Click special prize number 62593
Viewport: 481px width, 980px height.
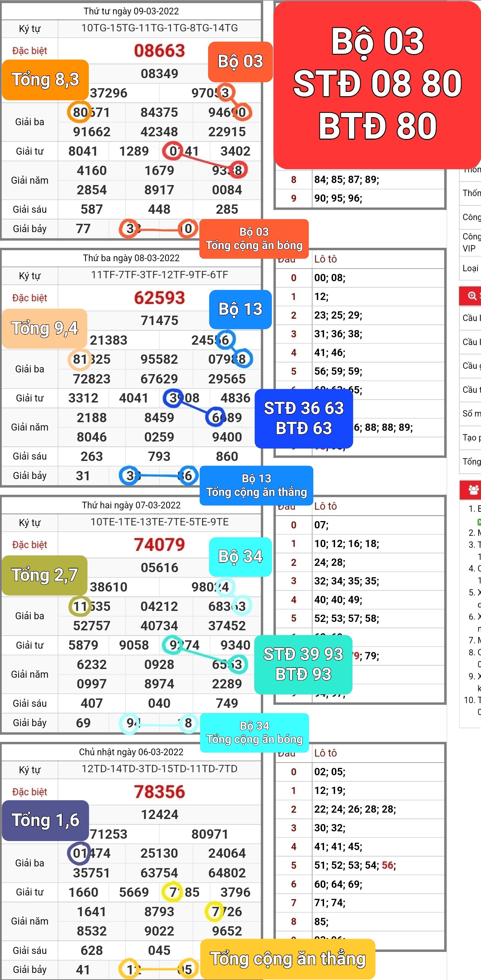pos(159,298)
